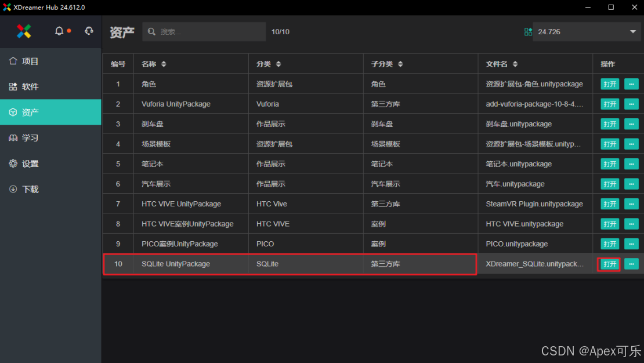Image resolution: width=644 pixels, height=363 pixels.
Task: Click file name PICO.unitypackage
Action: 517,244
